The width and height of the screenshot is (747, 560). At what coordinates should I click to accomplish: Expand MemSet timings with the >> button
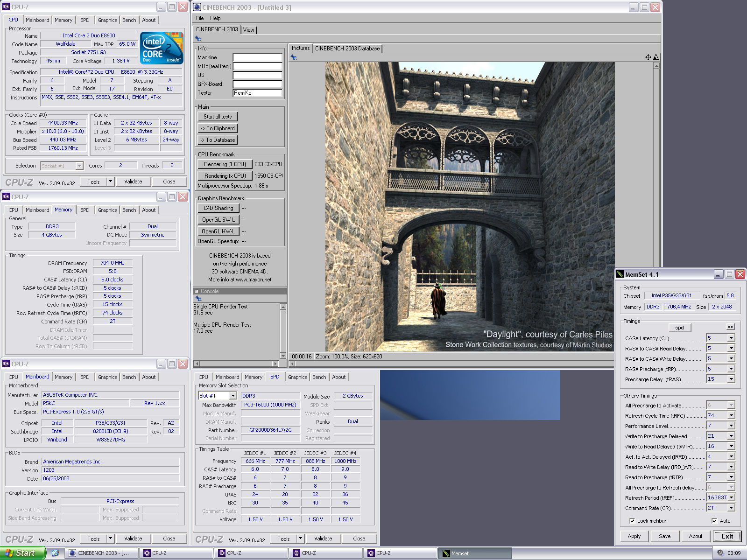click(730, 327)
